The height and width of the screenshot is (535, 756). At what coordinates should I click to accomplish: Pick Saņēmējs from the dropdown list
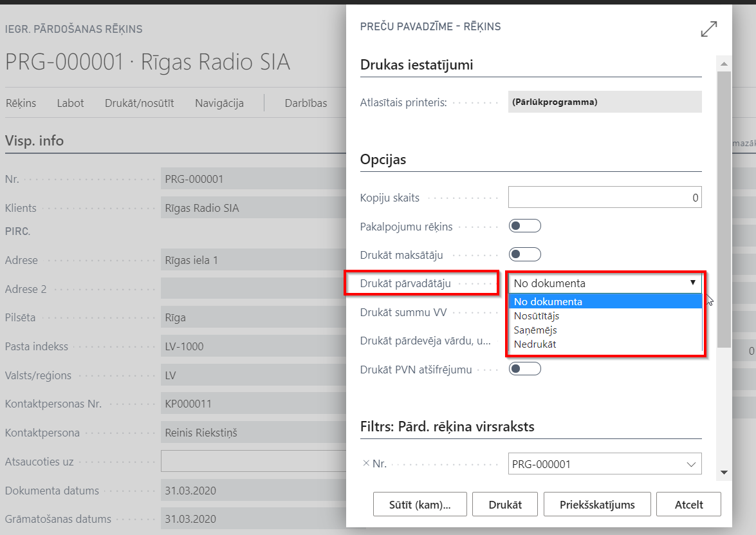(605, 330)
